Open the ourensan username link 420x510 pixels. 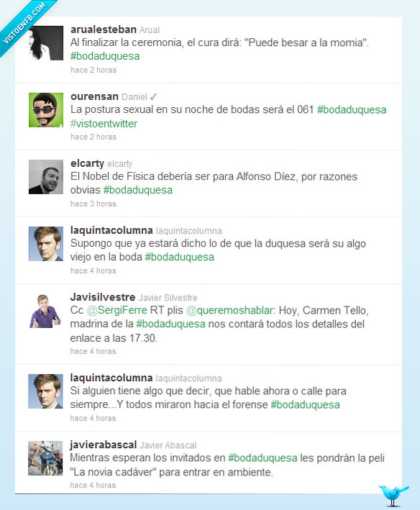(94, 96)
